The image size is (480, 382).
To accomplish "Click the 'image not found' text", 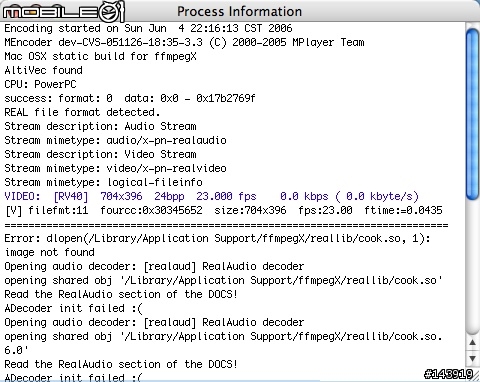I will (49, 252).
